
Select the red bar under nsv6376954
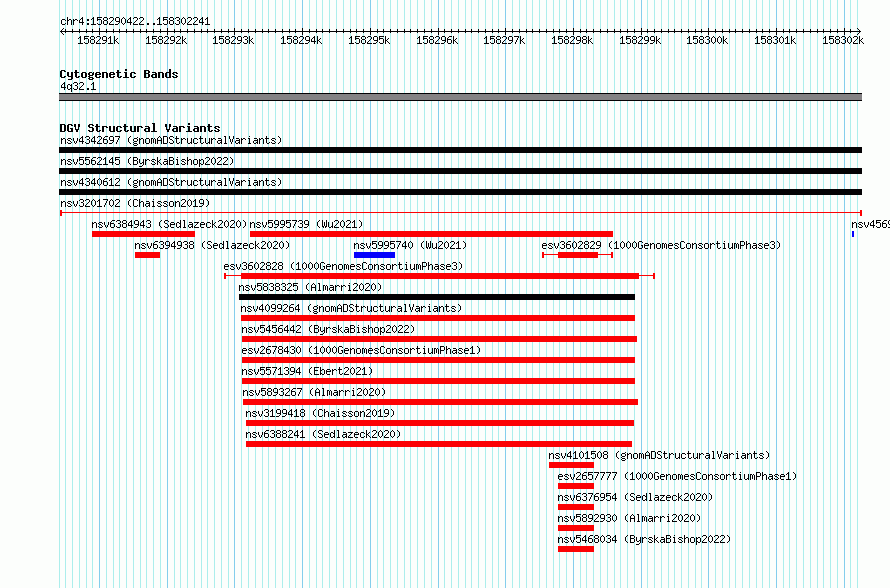(x=576, y=507)
